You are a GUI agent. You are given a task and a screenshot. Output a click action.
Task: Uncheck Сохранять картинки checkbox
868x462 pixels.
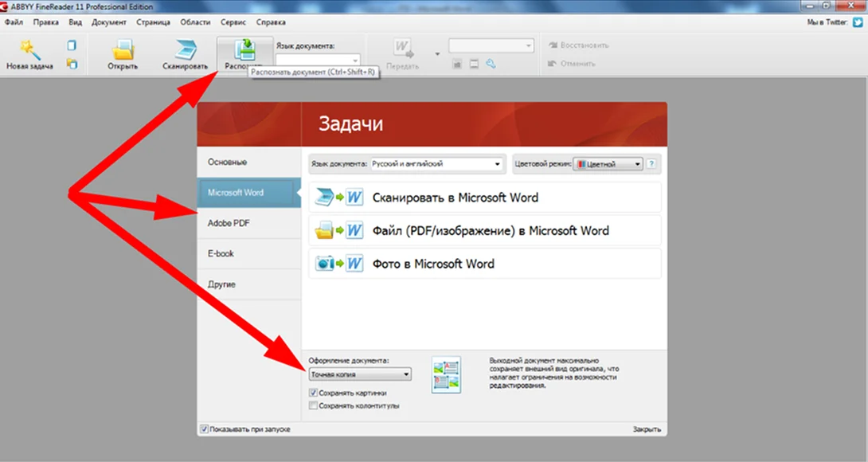314,393
